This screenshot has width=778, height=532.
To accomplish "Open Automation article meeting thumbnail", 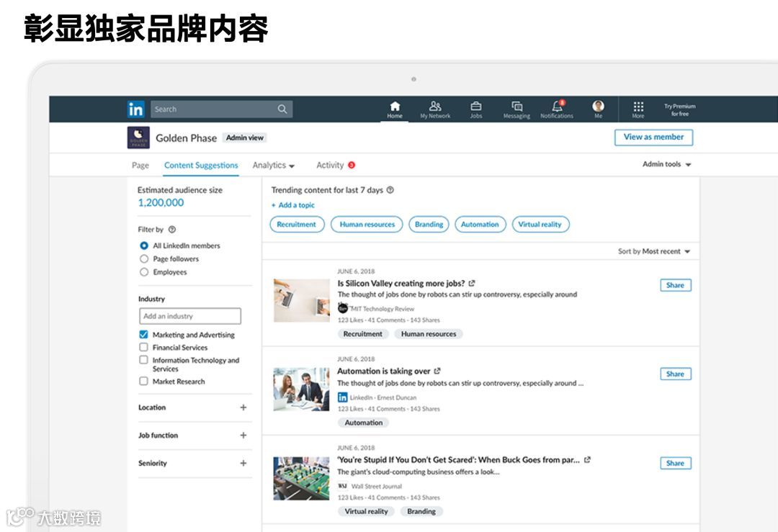I will [x=302, y=389].
